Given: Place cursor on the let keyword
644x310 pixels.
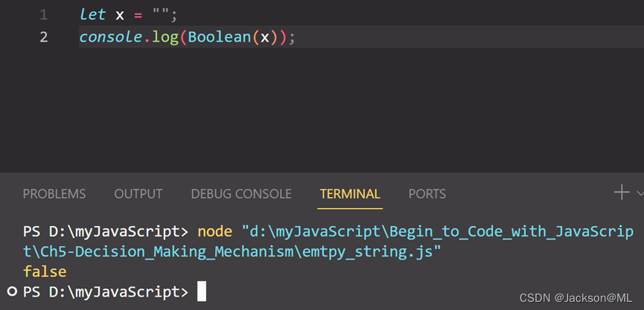Looking at the screenshot, I should pyautogui.click(x=93, y=14).
